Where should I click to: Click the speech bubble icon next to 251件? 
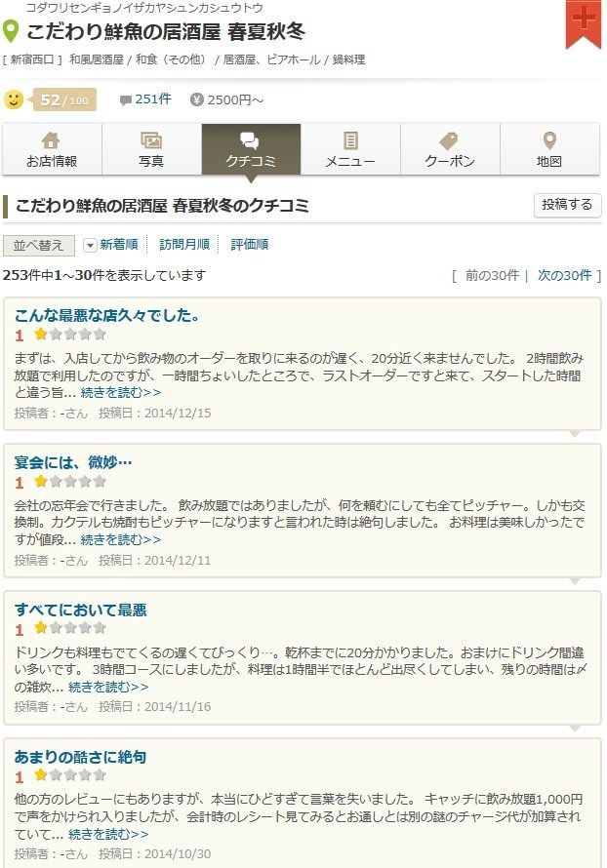(126, 100)
